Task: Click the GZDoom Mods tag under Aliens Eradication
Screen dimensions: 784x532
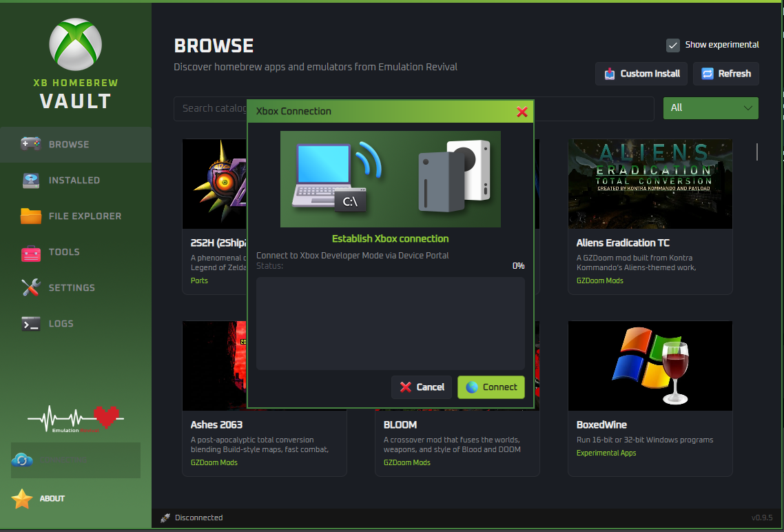Action: pos(599,281)
